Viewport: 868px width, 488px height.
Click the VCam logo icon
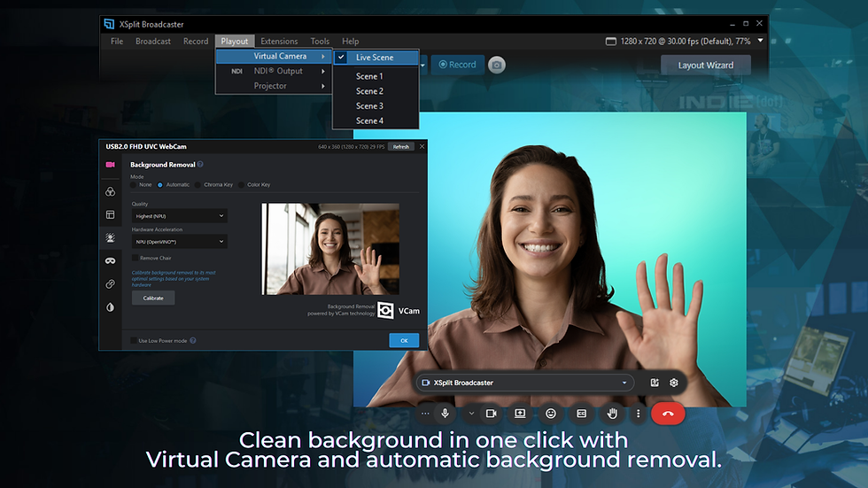click(386, 310)
